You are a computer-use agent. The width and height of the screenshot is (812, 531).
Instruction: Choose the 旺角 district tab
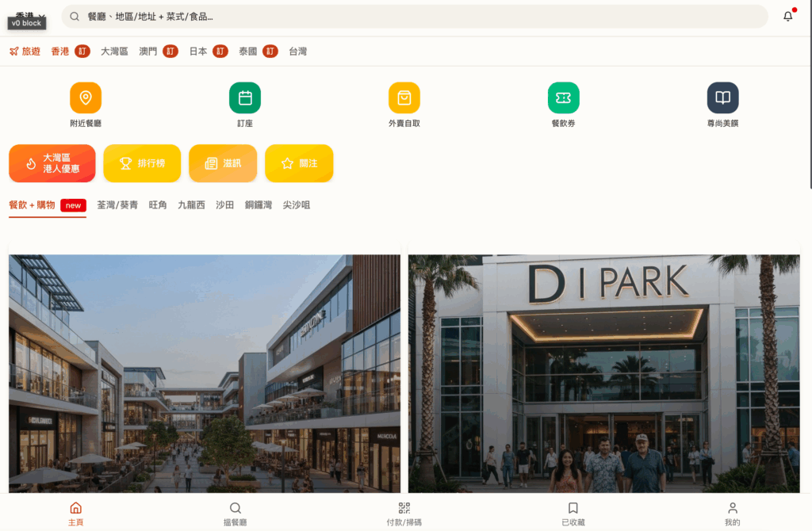(158, 205)
